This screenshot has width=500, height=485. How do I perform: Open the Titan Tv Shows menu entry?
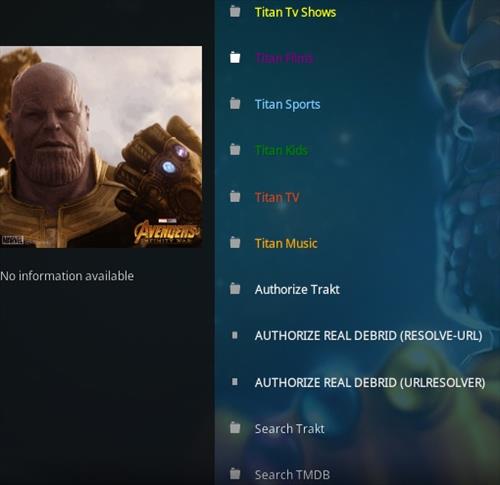point(295,12)
